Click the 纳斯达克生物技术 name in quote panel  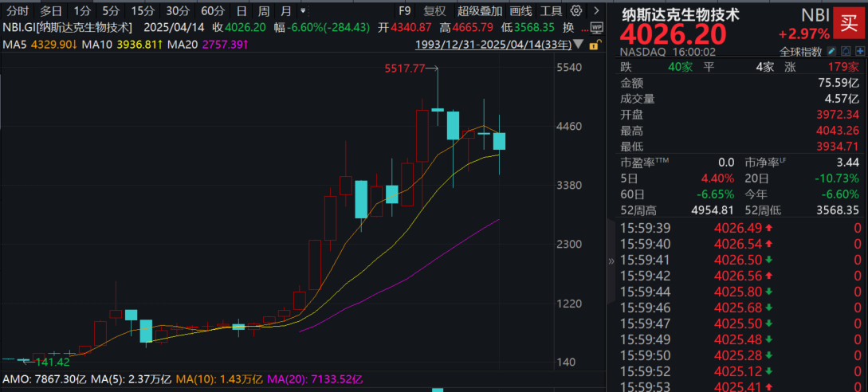pos(680,14)
